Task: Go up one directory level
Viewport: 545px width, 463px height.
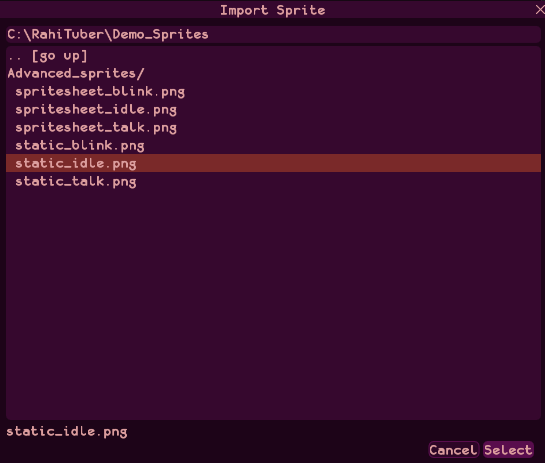Action: coord(273,56)
